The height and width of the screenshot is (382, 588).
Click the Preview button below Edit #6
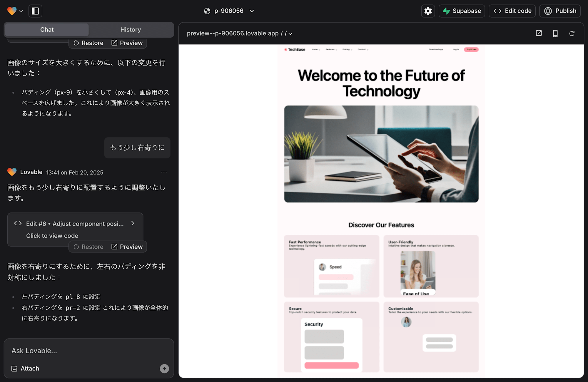[127, 247]
